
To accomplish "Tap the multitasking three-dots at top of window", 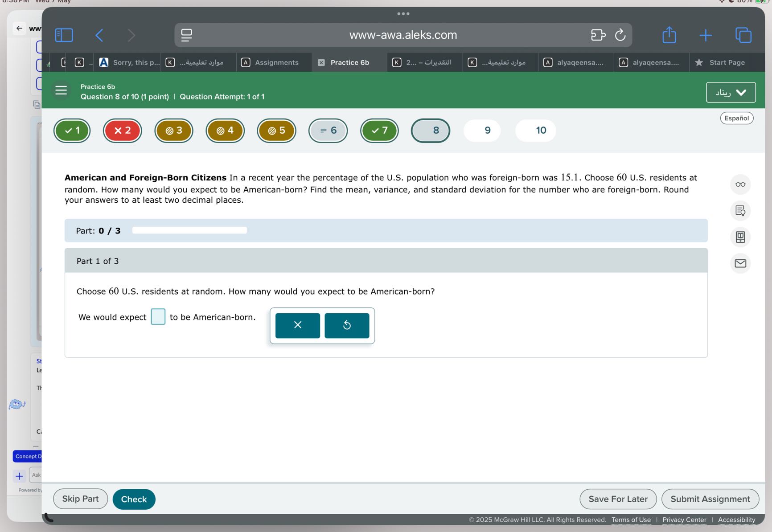I will 403,14.
